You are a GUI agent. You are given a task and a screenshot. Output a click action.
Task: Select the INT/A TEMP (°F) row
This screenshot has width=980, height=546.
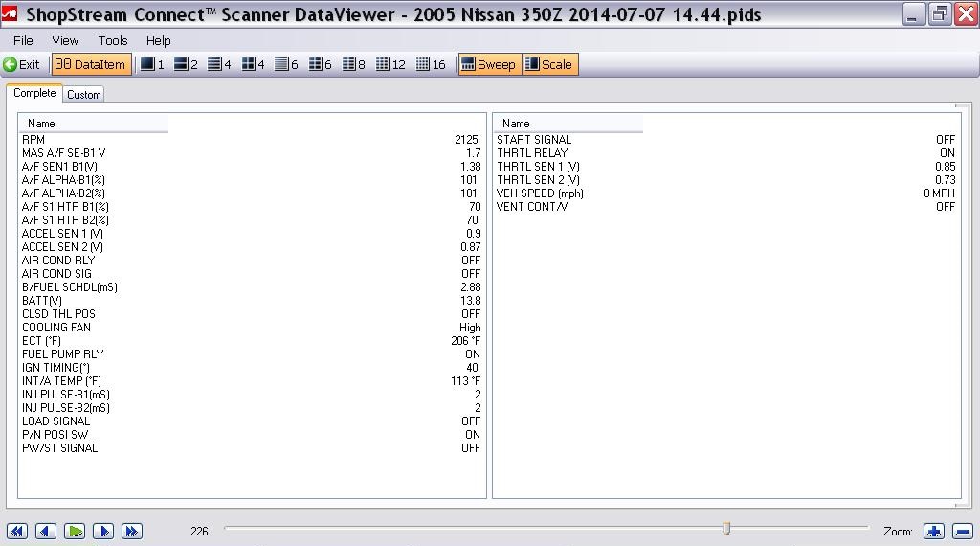[252, 381]
